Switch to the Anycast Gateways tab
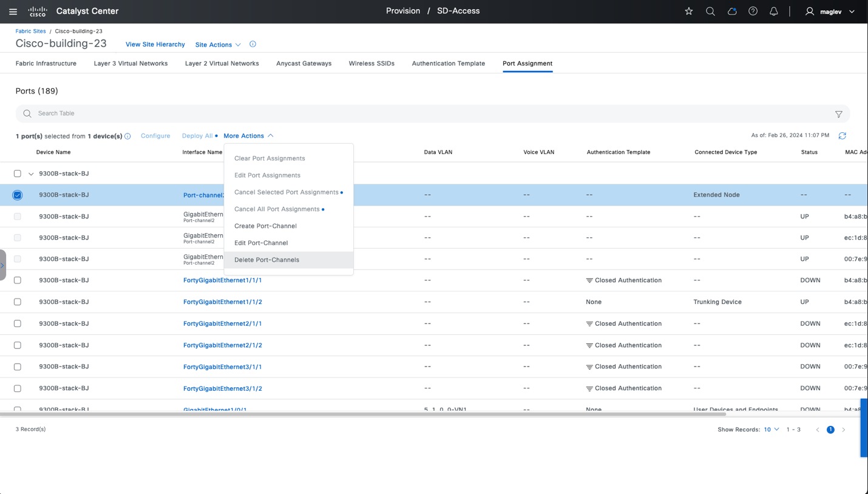This screenshot has height=494, width=868. [303, 63]
